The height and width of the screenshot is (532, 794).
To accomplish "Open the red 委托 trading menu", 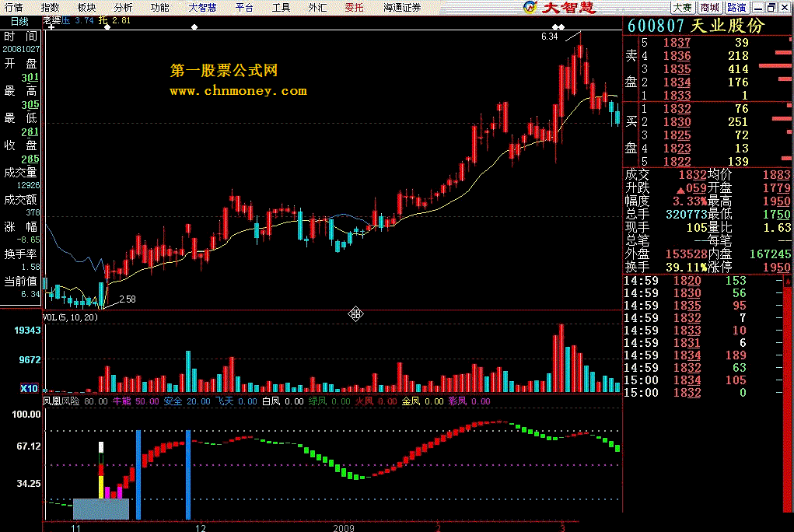I will point(354,8).
